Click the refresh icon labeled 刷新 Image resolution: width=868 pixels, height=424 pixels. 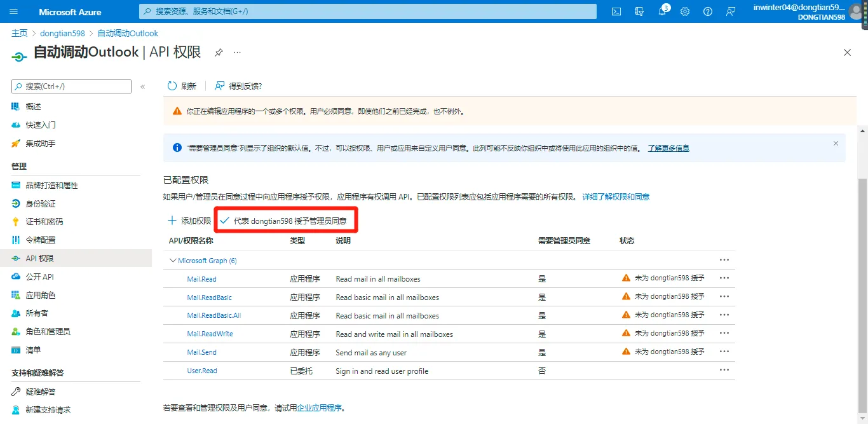pyautogui.click(x=182, y=86)
